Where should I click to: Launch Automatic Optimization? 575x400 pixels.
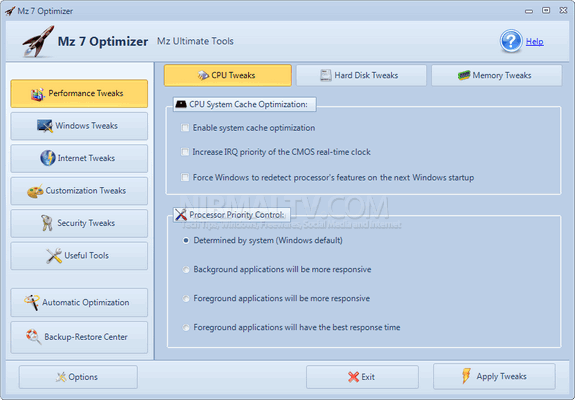tap(79, 302)
